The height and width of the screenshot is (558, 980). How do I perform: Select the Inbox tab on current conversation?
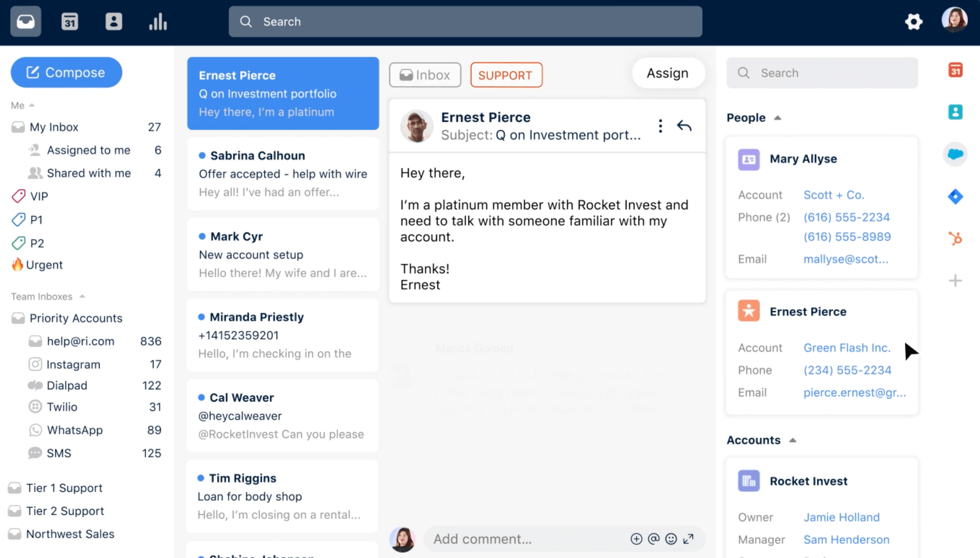coord(424,75)
